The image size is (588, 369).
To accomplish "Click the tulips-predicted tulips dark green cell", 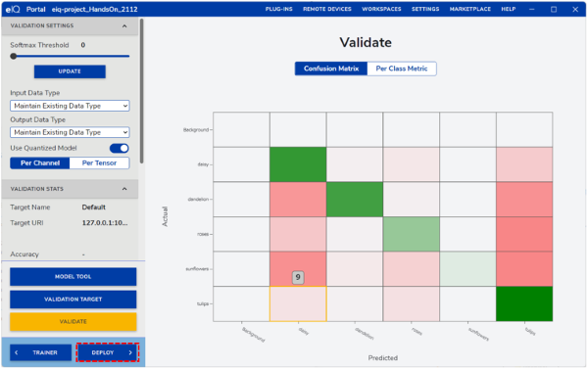I will point(524,303).
